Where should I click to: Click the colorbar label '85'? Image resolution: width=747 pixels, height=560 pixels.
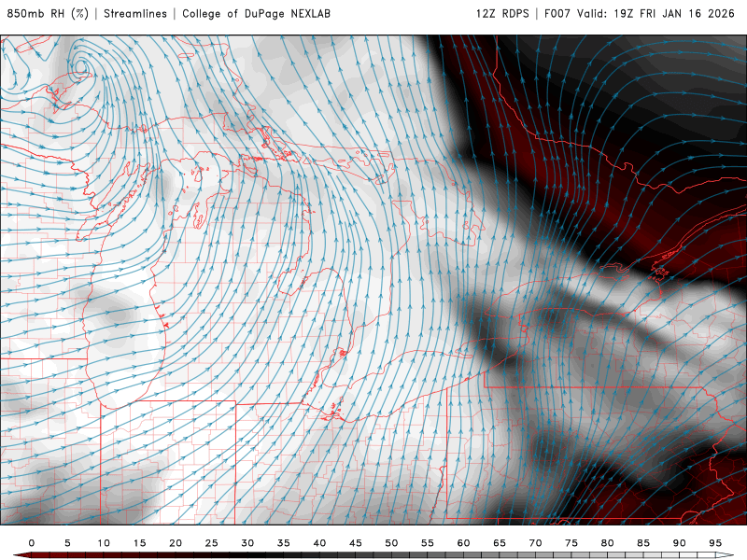(x=643, y=543)
